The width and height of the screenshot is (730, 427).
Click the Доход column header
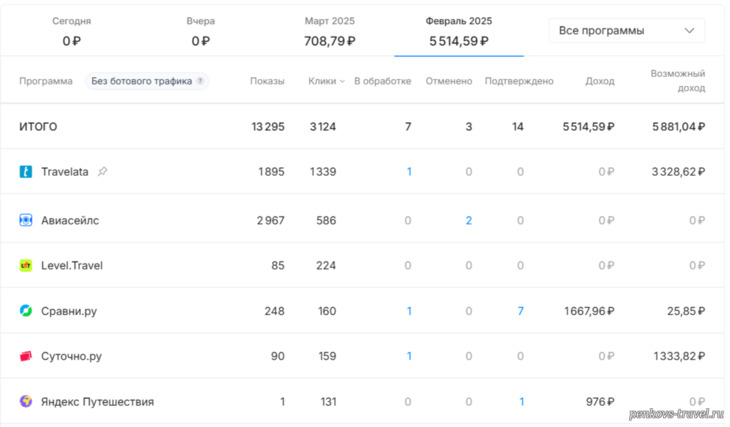coord(600,81)
